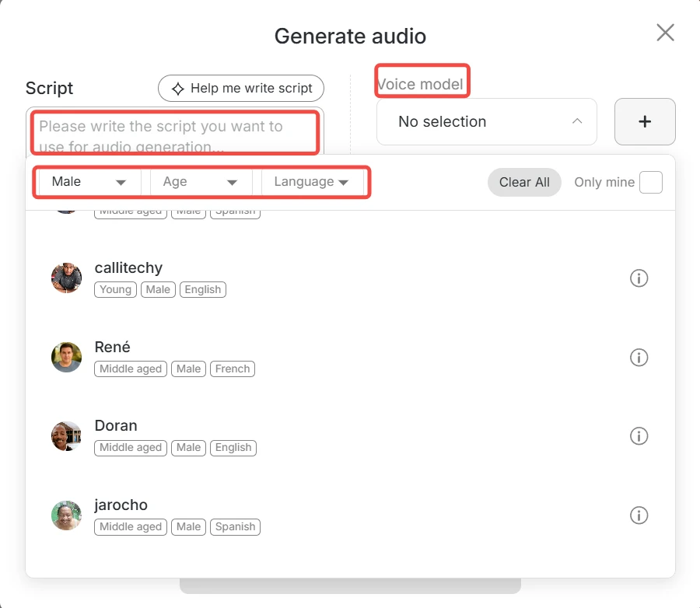Click the Help me write script button
Screen dimensions: 700x608
pyautogui.click(x=240, y=88)
